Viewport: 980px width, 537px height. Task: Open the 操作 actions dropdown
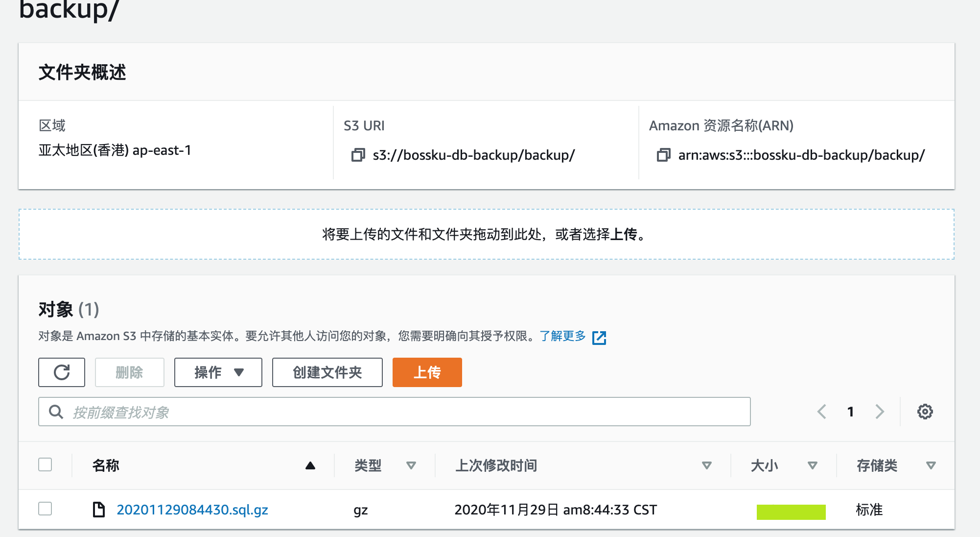218,372
